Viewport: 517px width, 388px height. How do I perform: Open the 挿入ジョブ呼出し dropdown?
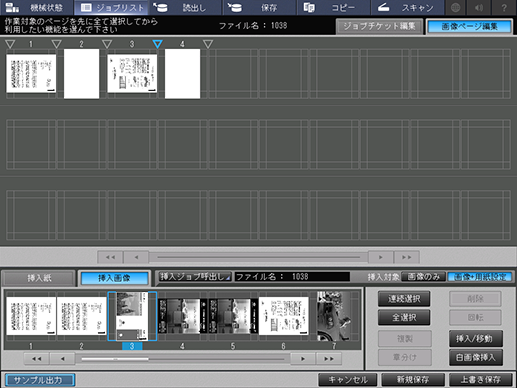click(194, 277)
